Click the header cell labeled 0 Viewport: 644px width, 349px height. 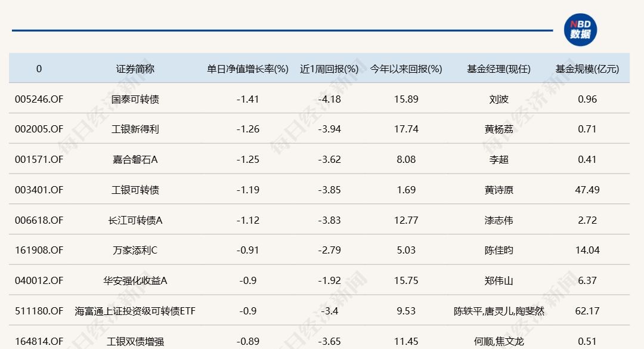(x=39, y=69)
